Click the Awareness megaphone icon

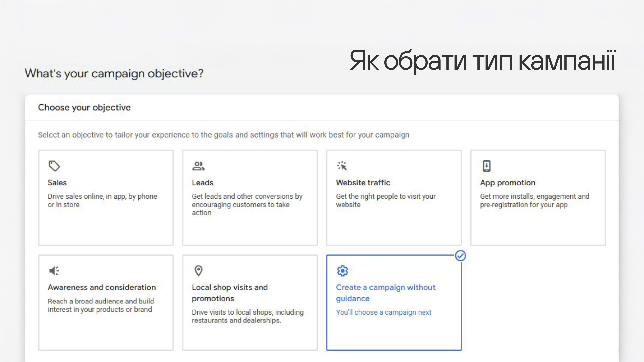point(54,271)
